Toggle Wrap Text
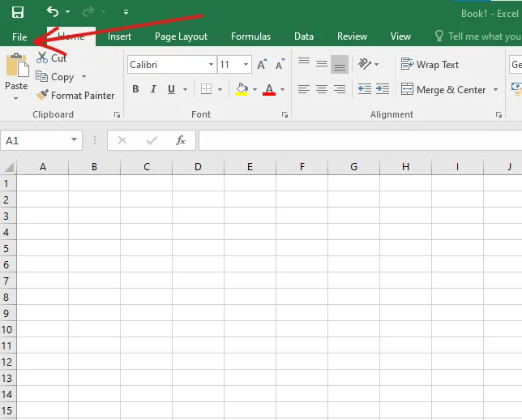This screenshot has height=420, width=522. click(430, 64)
